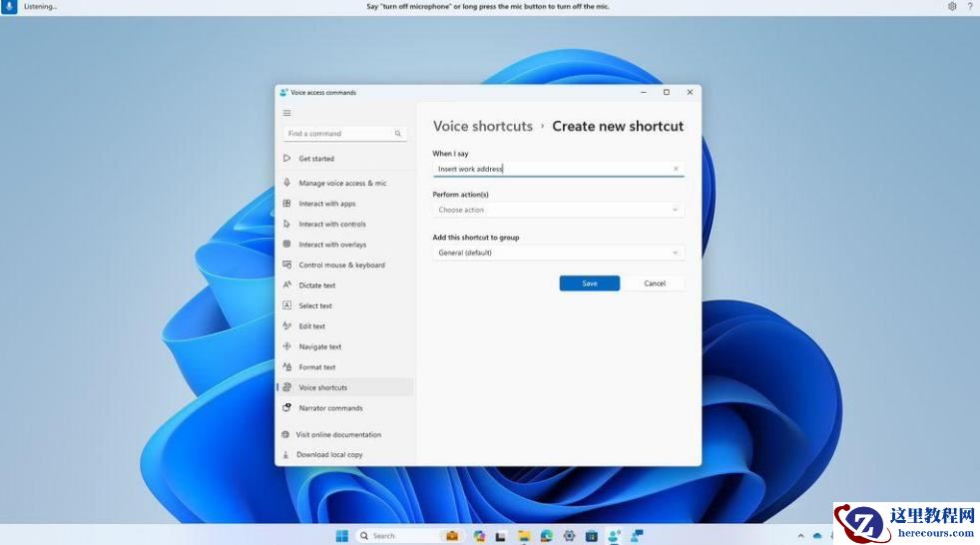Open the Windows Start menu

point(342,536)
